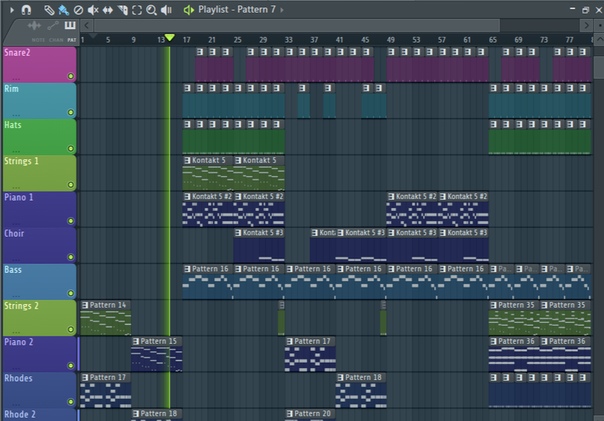Select the Strings 1 track header
Viewport: 604px width, 421px height.
[x=39, y=173]
